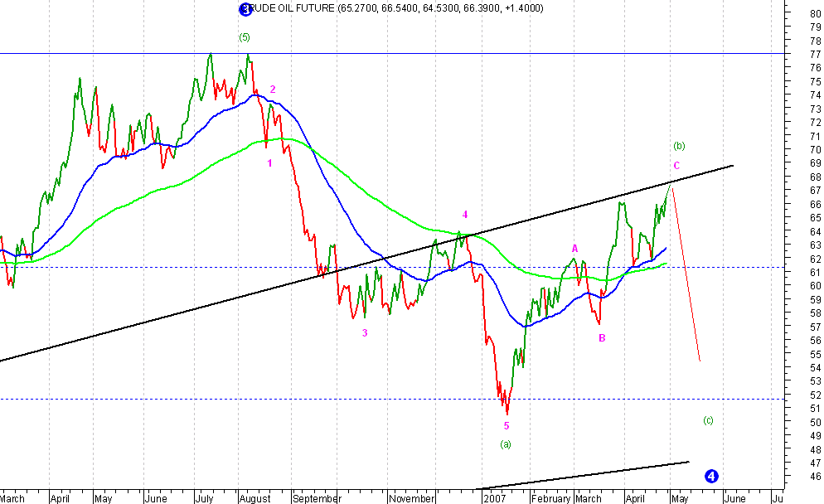Click price axis value 63
This screenshot has width=824, height=504.
(816, 245)
